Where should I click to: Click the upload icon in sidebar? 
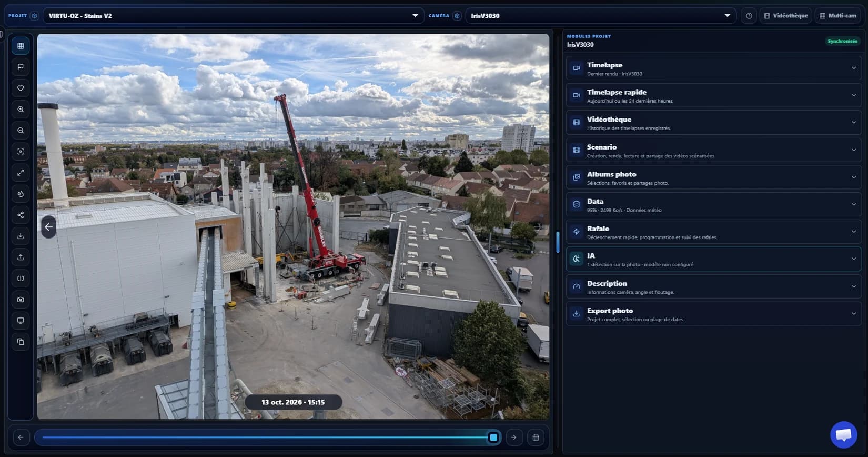[x=21, y=257]
